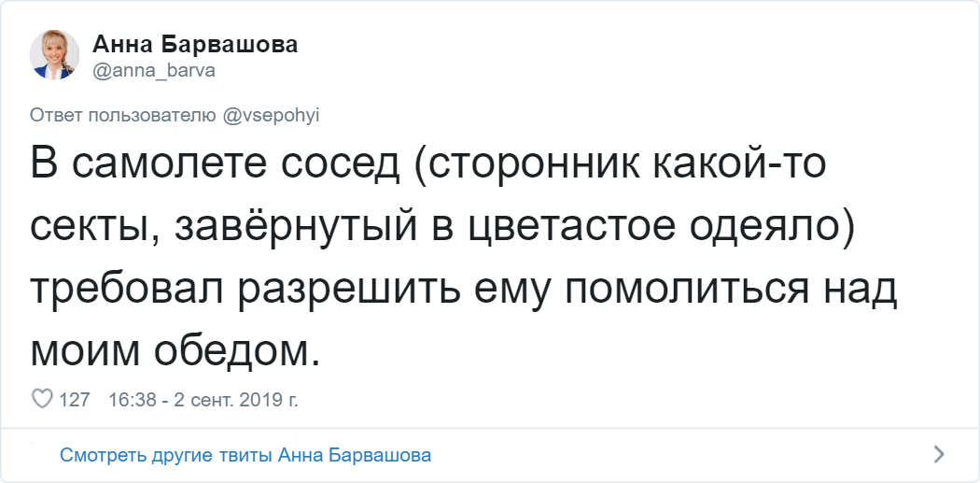Click the 127 likes count
The width and height of the screenshot is (980, 483).
75,400
